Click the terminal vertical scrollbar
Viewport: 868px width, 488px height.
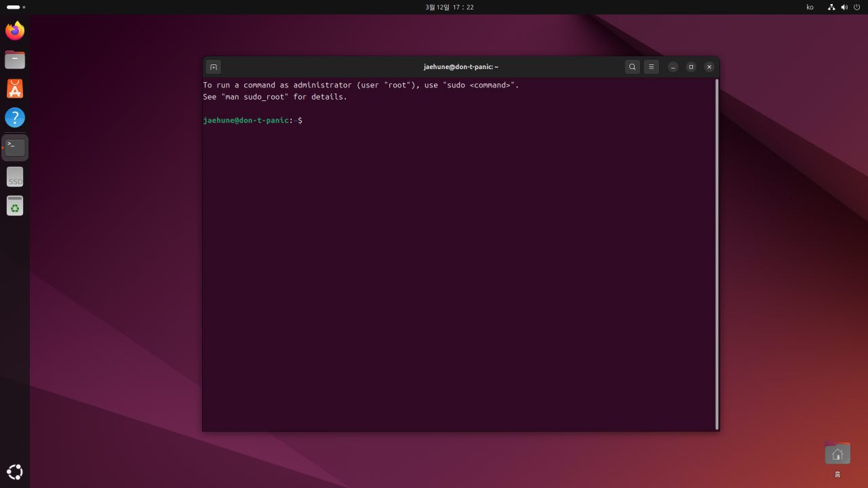pyautogui.click(x=717, y=253)
